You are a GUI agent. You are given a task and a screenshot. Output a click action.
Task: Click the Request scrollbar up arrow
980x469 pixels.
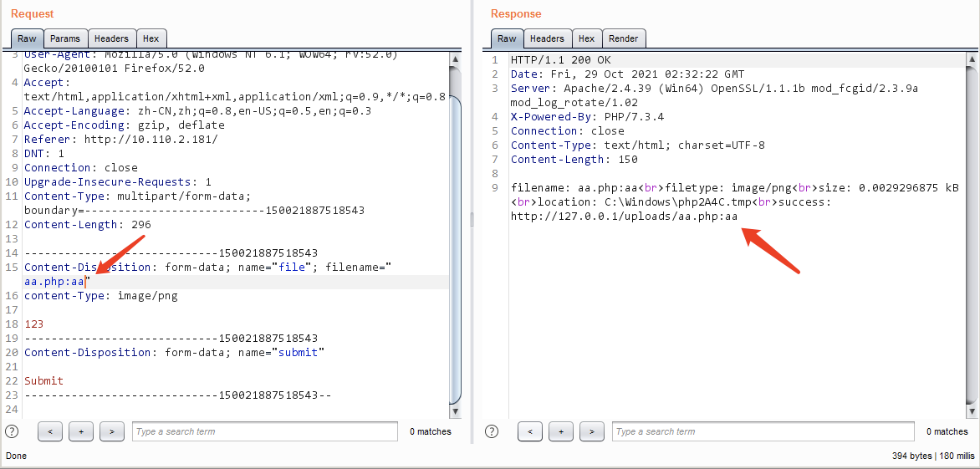(455, 59)
